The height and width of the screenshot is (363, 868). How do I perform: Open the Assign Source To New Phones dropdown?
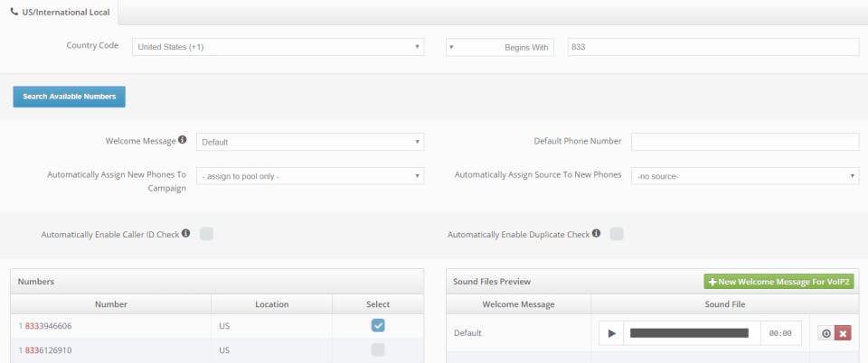744,176
